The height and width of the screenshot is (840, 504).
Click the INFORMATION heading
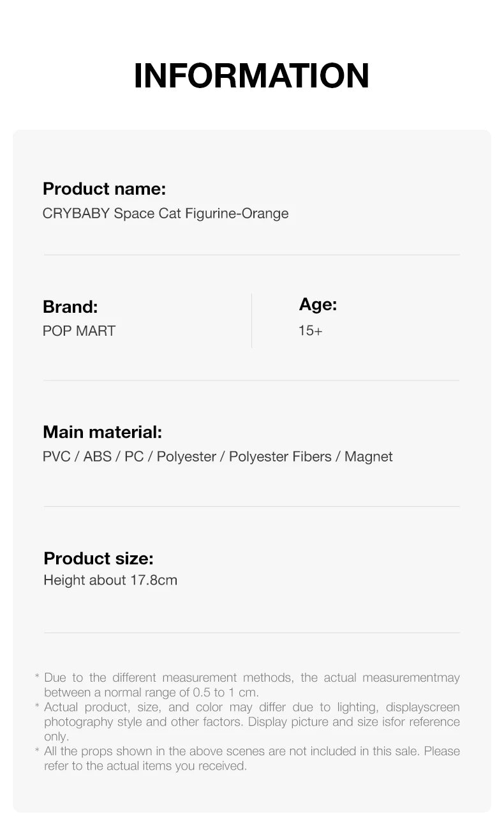[x=251, y=76]
